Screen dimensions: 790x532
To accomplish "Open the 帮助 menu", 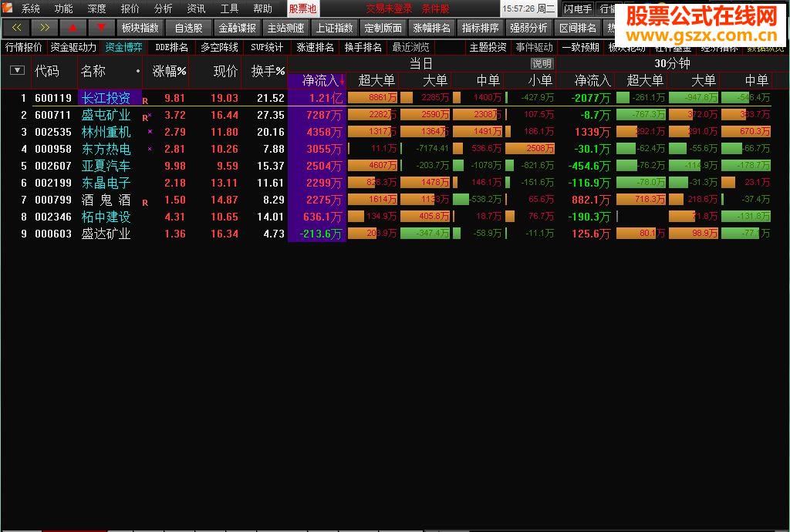I will click(262, 8).
